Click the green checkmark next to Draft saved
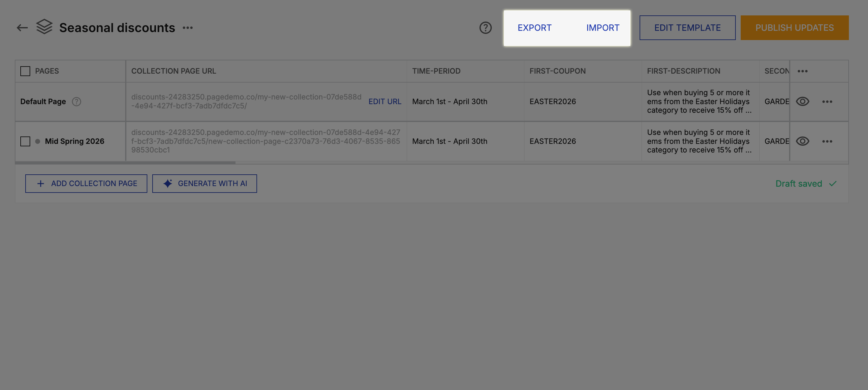This screenshot has width=868, height=390. coord(833,184)
